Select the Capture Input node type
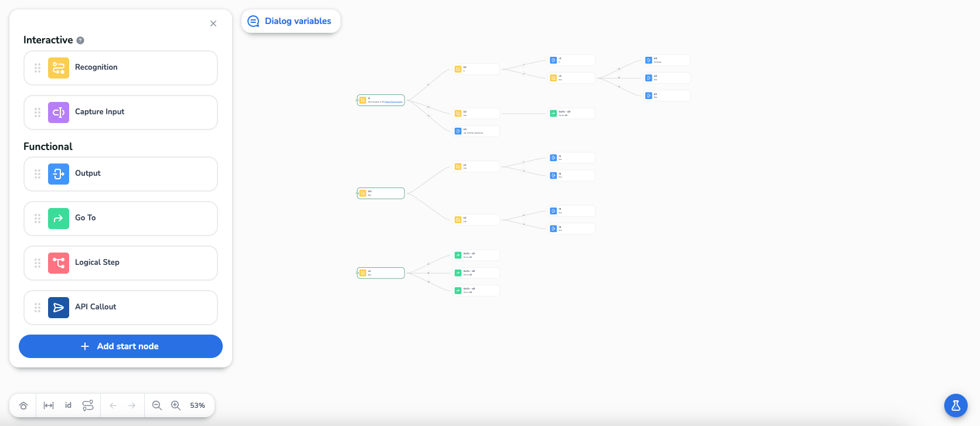The width and height of the screenshot is (980, 426). point(121,113)
